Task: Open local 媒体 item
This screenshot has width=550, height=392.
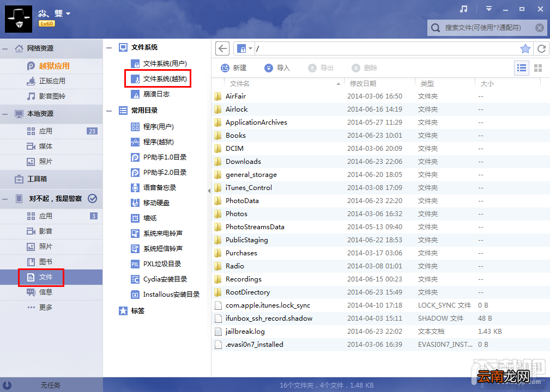Action: pos(51,146)
